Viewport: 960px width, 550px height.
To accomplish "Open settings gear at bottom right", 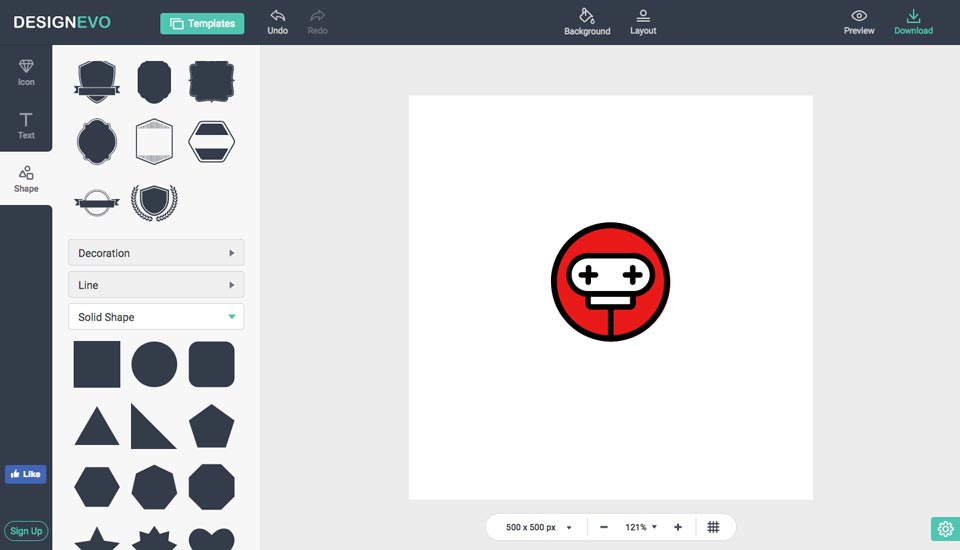I will (x=945, y=529).
